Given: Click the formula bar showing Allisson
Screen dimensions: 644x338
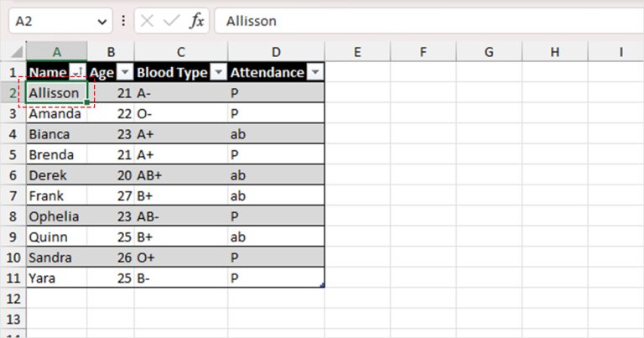Looking at the screenshot, I should click(x=428, y=20).
